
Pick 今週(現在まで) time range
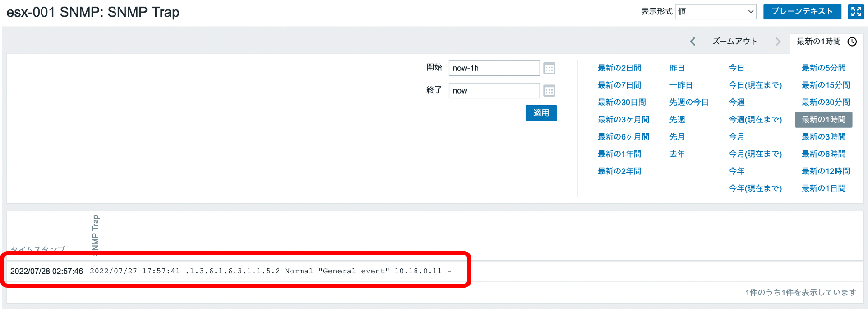[755, 119]
